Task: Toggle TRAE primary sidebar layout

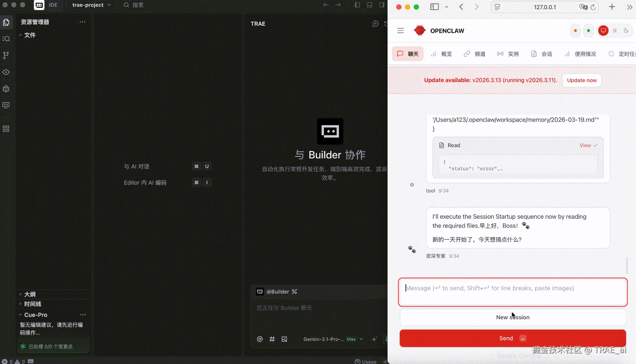Action: coord(357,5)
